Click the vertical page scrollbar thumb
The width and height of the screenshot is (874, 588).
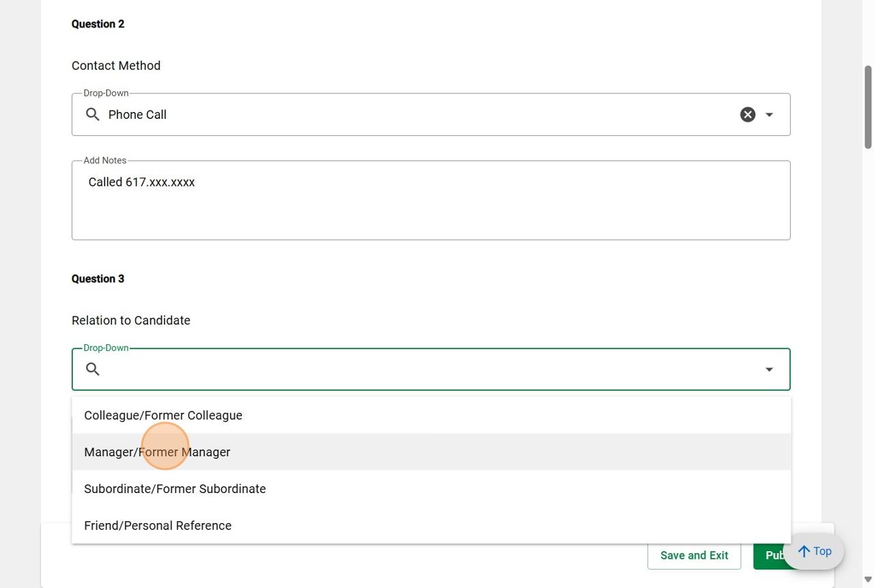[868, 107]
